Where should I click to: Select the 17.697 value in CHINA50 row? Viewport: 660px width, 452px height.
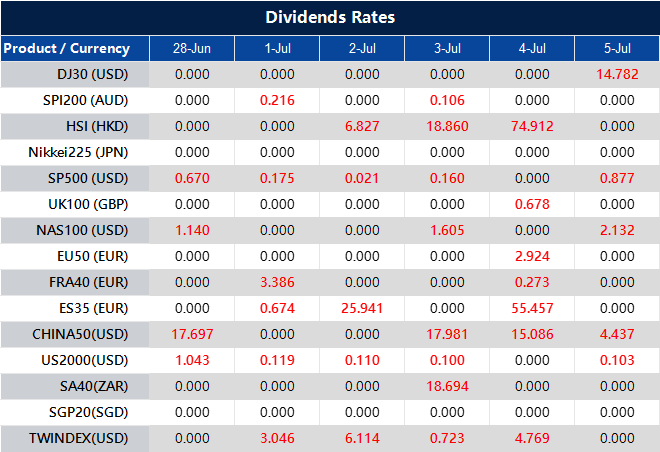click(x=192, y=334)
